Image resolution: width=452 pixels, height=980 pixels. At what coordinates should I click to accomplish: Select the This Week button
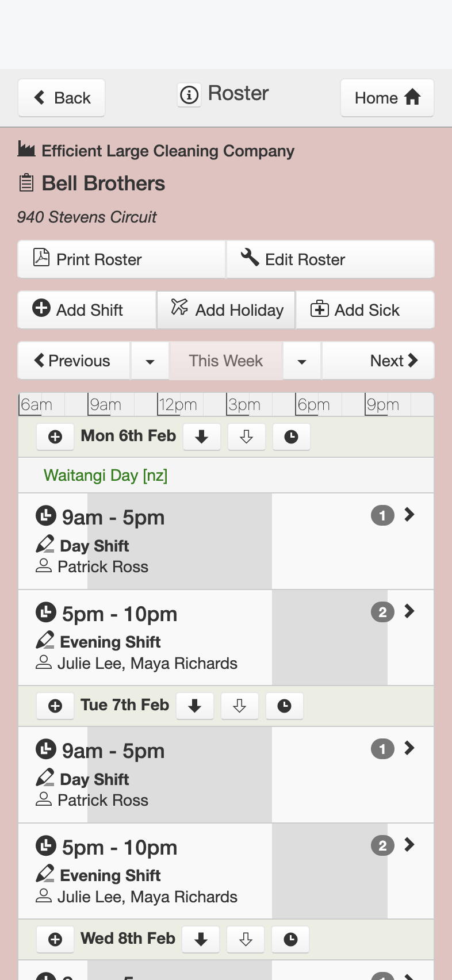pyautogui.click(x=226, y=361)
